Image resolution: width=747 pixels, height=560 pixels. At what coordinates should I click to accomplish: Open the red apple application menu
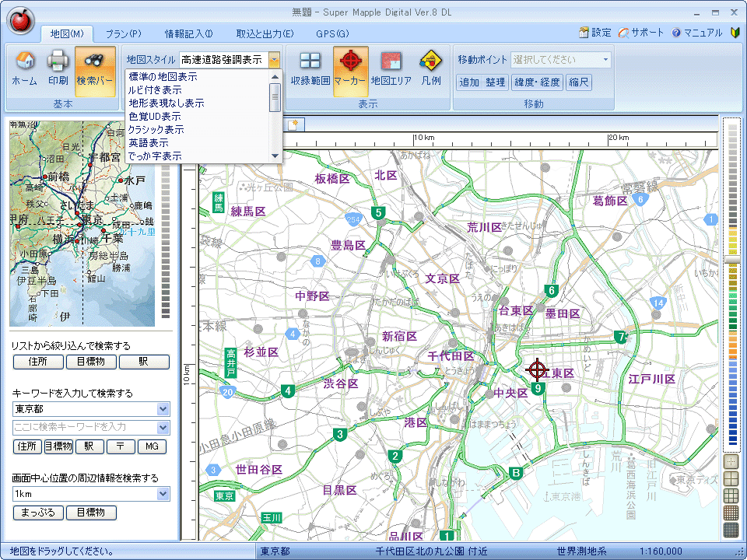tap(20, 21)
